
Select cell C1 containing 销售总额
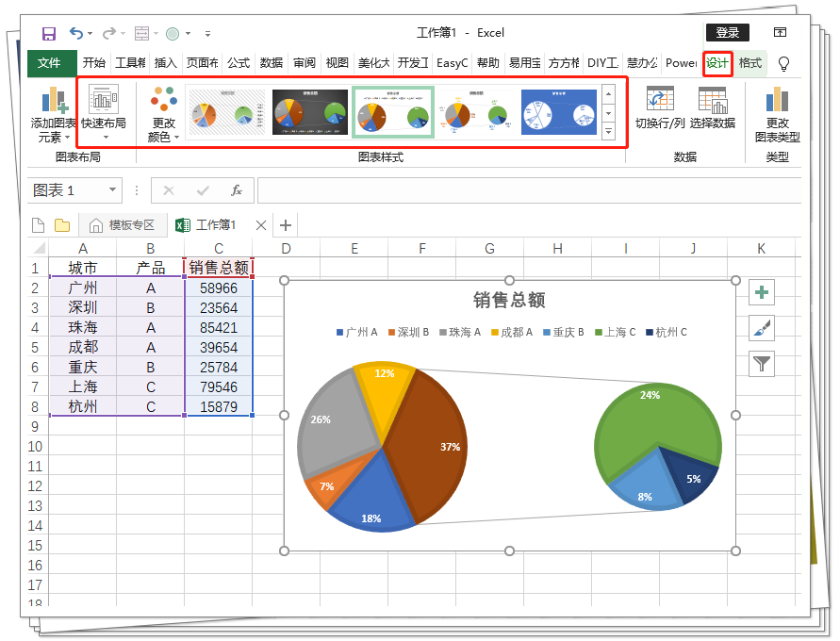219,268
